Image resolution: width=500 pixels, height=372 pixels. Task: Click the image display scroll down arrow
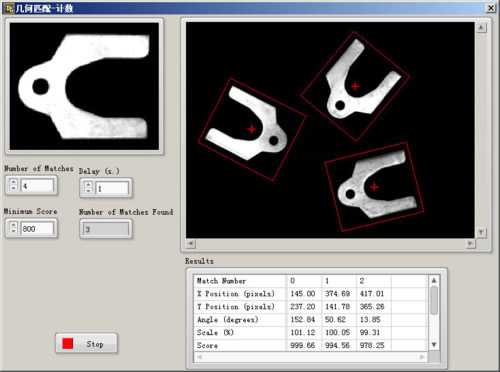coord(481,232)
